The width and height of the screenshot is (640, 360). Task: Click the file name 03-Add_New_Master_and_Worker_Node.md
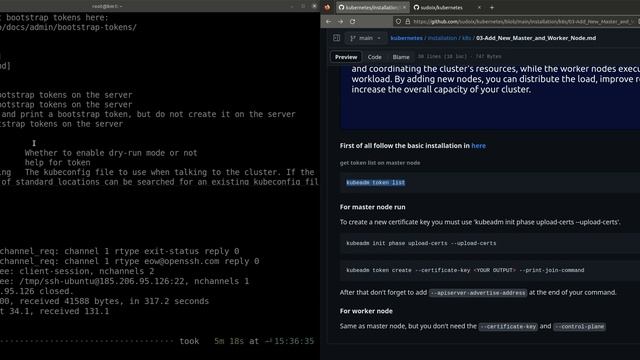(536, 38)
